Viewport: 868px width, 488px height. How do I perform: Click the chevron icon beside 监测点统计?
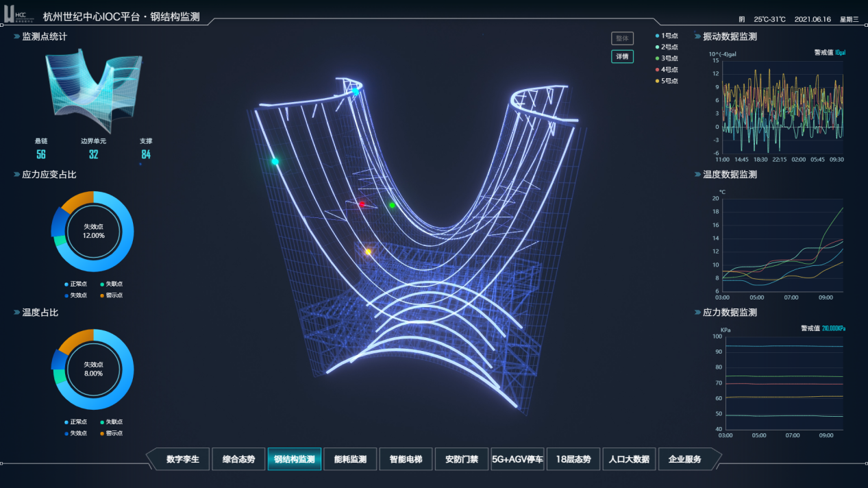click(16, 37)
